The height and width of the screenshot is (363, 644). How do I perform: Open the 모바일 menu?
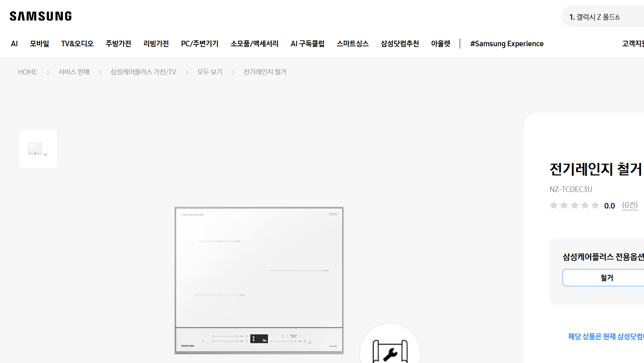point(40,44)
